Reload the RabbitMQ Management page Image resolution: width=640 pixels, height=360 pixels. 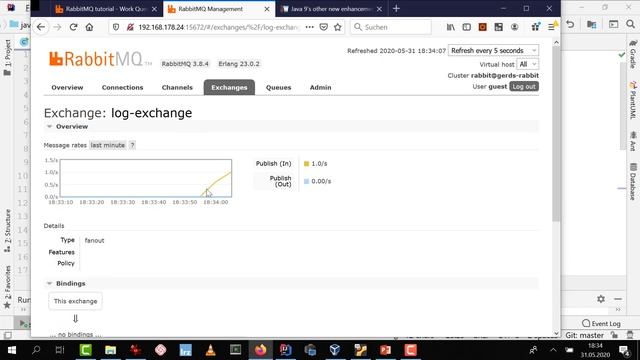(73, 27)
